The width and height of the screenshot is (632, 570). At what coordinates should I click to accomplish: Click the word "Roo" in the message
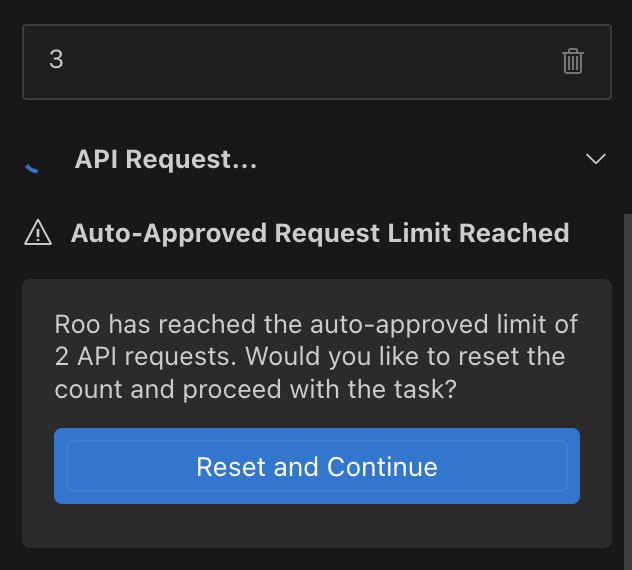[77, 325]
